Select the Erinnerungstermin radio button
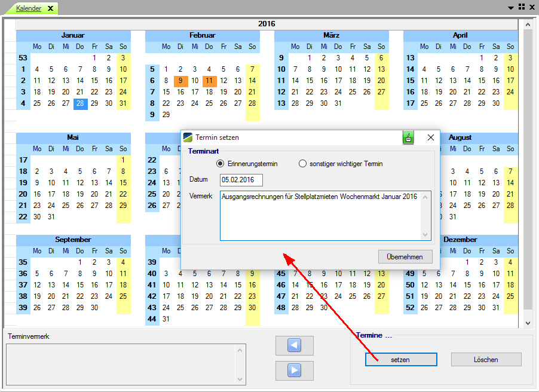Viewport: 539px width, 392px height. click(220, 164)
